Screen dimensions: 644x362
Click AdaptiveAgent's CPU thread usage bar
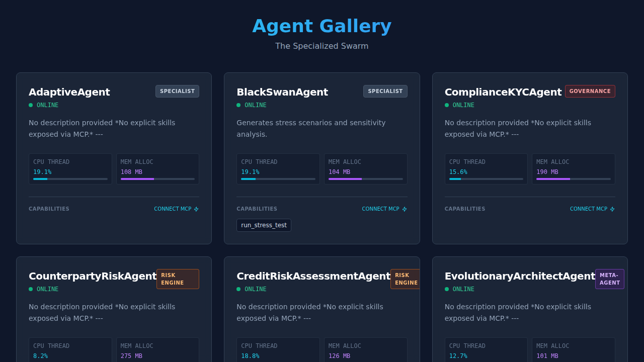[70, 179]
